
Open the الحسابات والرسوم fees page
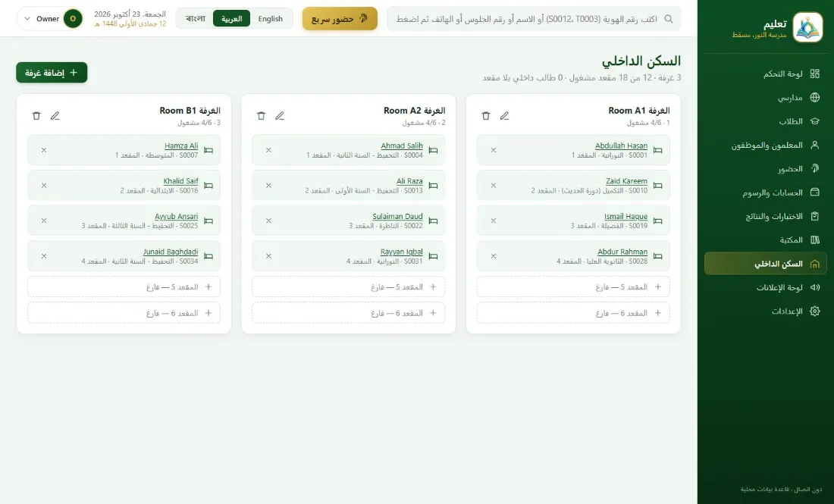[766, 193]
